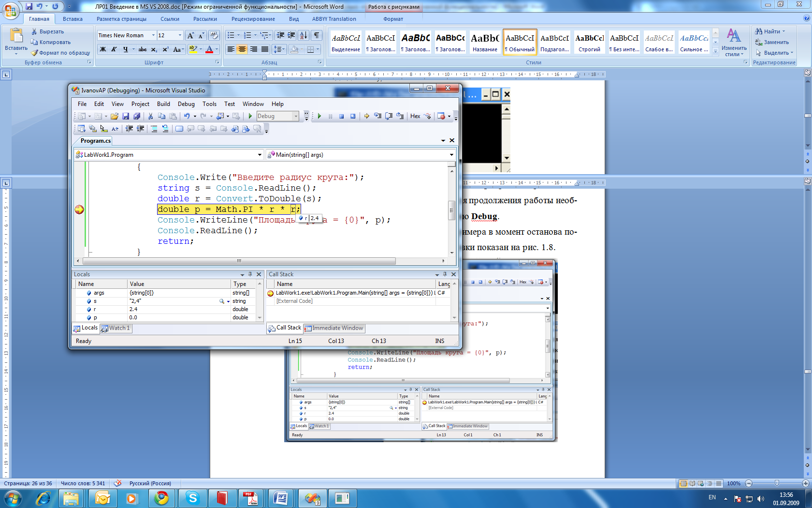
Task: Click the volume icon in system tray
Action: 761,499
